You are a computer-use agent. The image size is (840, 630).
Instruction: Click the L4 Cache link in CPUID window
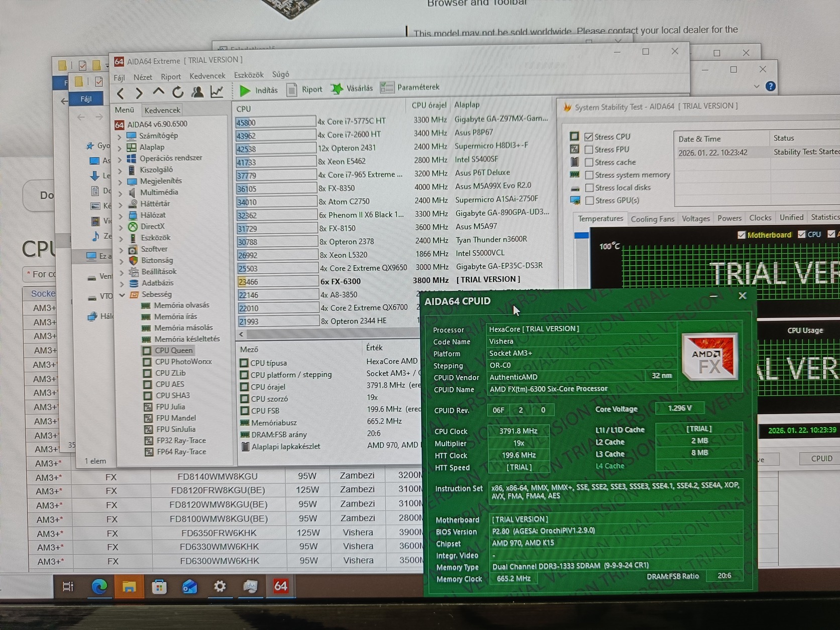pyautogui.click(x=609, y=466)
